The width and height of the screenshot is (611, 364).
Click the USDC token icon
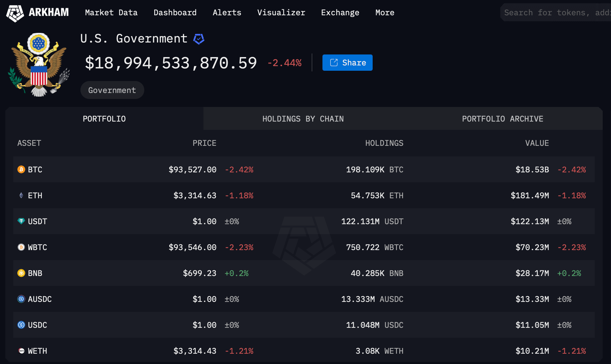21,325
